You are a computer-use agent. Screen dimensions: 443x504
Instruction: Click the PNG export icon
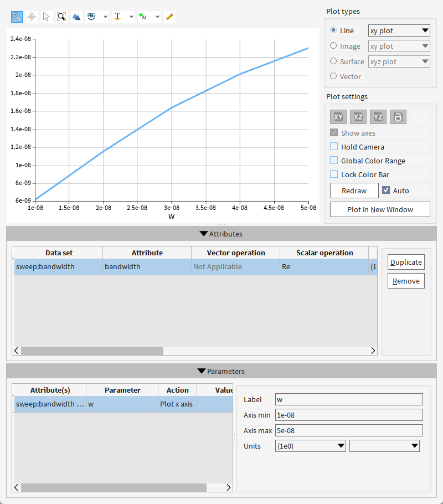click(91, 17)
